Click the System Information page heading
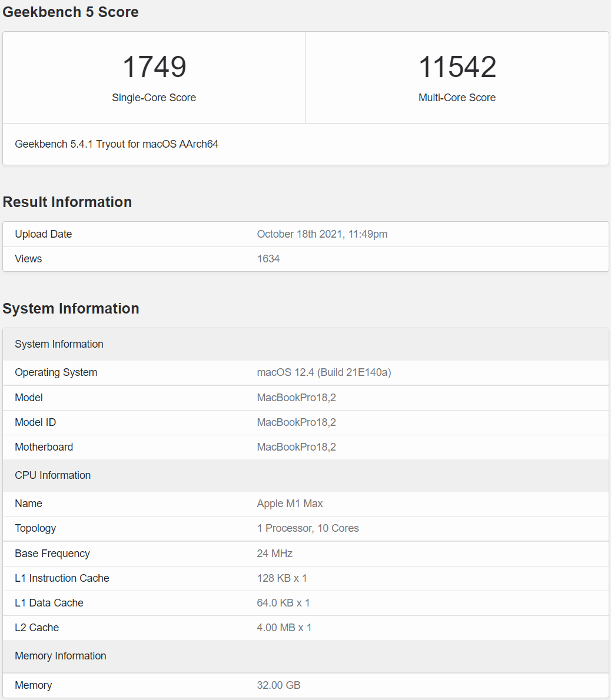 point(71,308)
